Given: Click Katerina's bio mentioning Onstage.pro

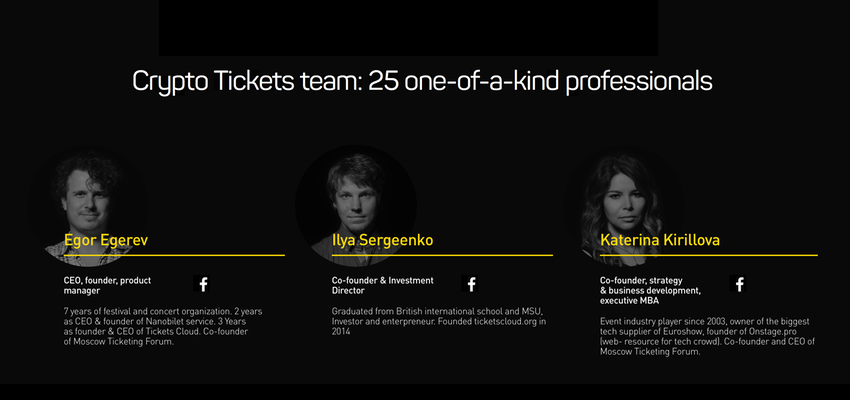Looking at the screenshot, I should (x=707, y=337).
